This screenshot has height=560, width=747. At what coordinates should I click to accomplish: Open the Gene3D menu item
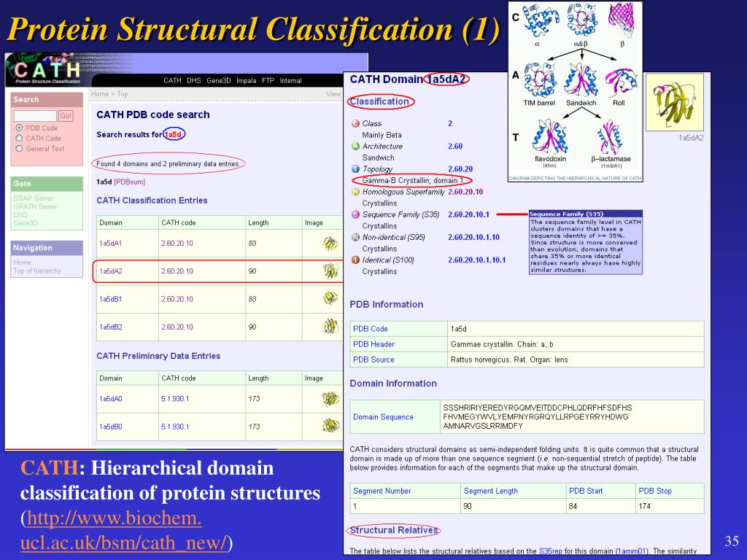click(x=219, y=80)
